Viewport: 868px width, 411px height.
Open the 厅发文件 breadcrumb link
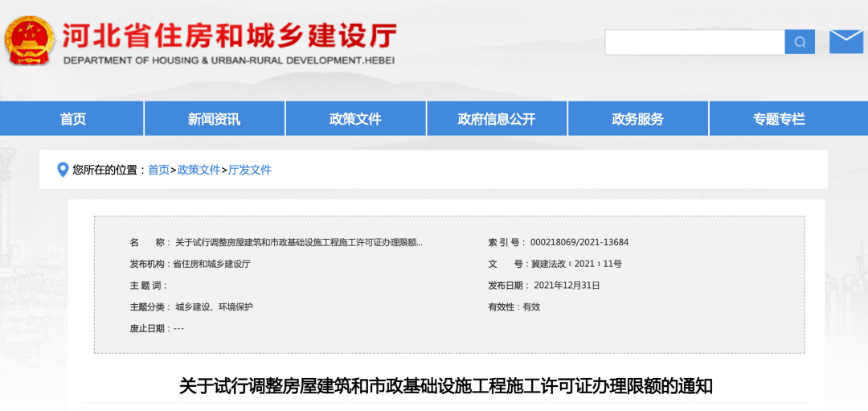click(x=250, y=170)
